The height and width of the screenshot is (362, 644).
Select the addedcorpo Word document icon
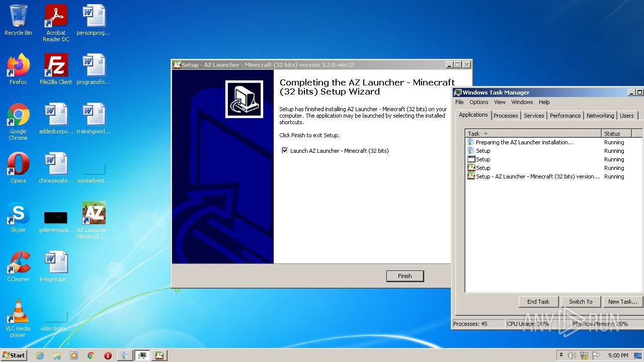point(56,119)
